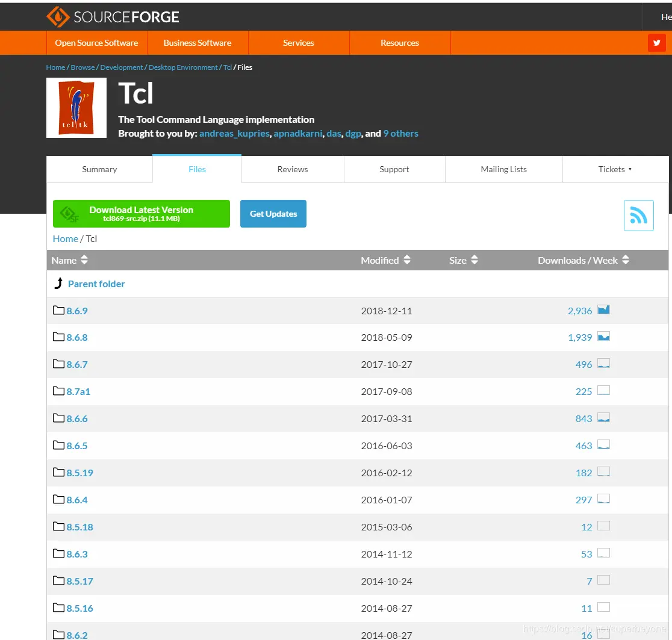Image resolution: width=672 pixels, height=640 pixels.
Task: Click folder icon for 8.5.18
Action: (x=59, y=526)
